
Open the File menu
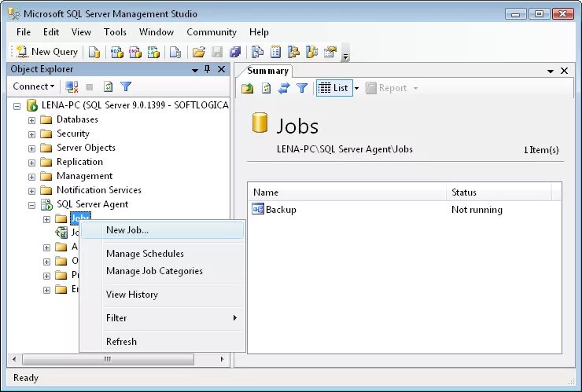click(24, 32)
